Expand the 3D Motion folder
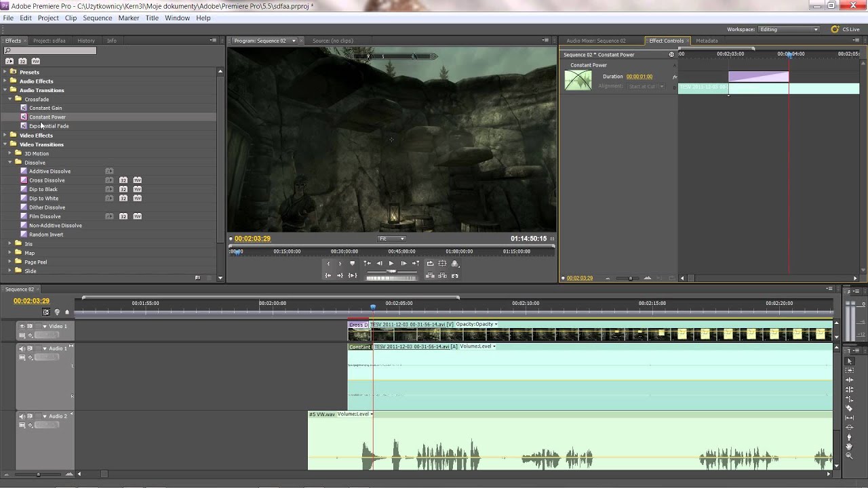Image resolution: width=868 pixels, height=488 pixels. pos(10,153)
